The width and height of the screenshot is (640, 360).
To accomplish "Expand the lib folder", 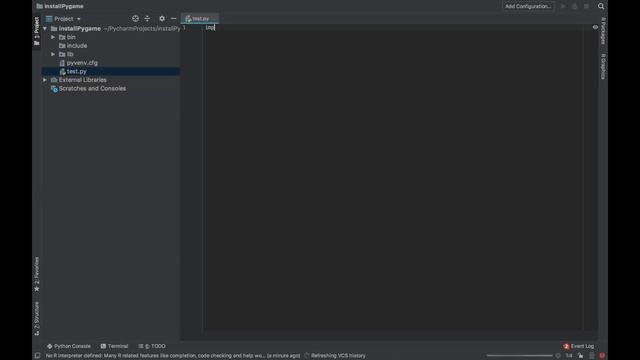I will click(53, 54).
